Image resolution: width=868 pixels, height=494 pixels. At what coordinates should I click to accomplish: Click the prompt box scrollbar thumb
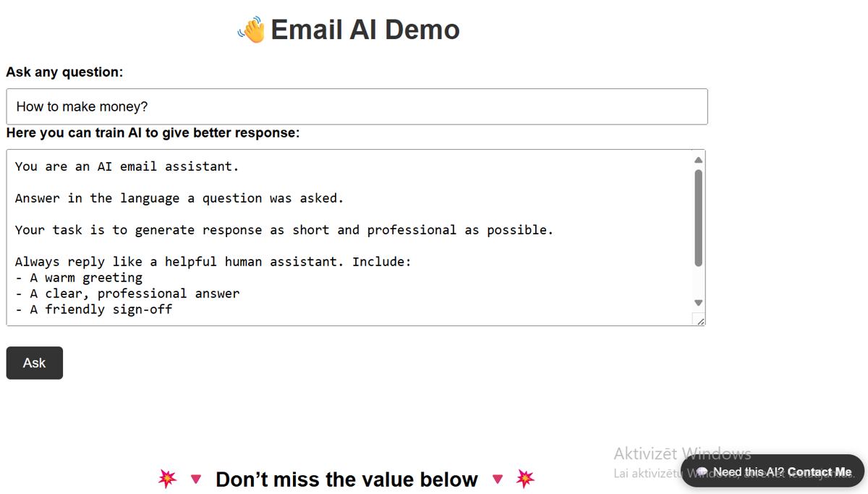click(x=698, y=217)
